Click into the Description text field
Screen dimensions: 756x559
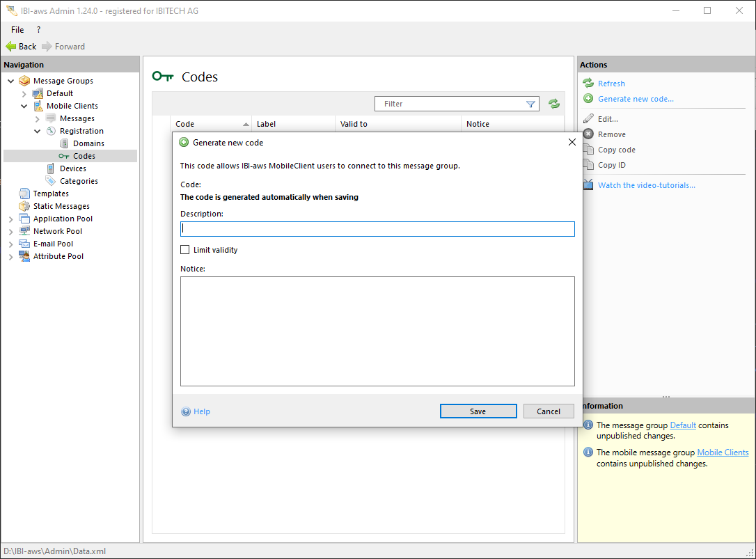pos(377,229)
